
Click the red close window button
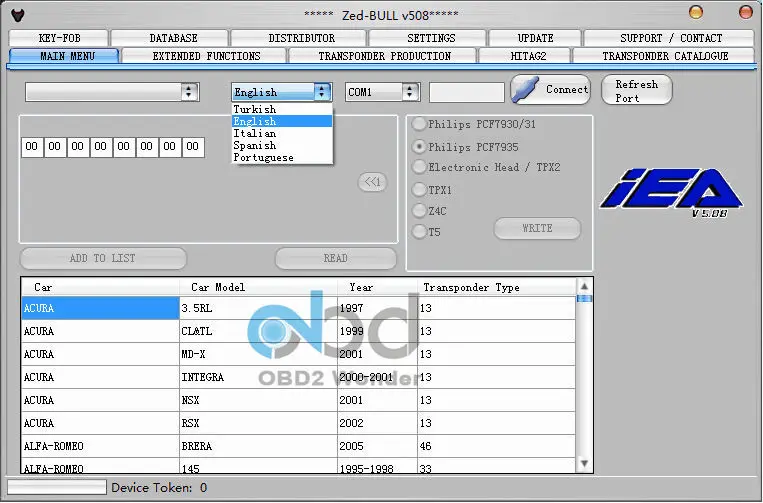(745, 12)
